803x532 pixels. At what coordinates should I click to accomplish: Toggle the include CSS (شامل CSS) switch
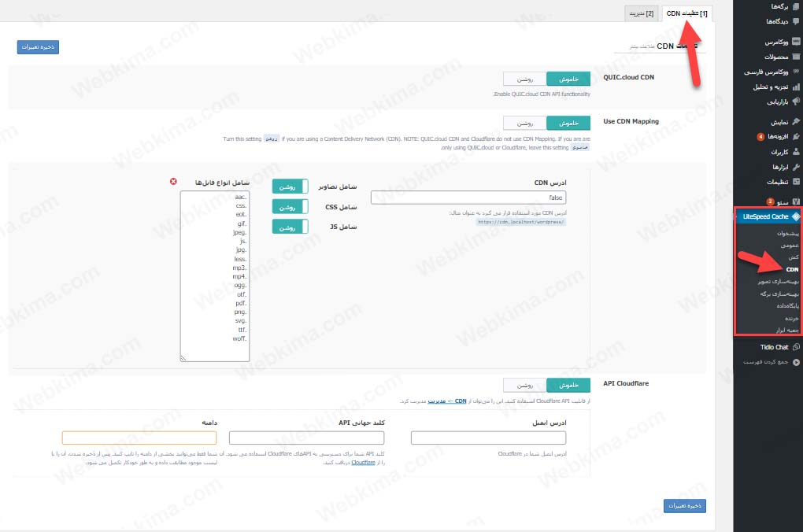point(290,207)
